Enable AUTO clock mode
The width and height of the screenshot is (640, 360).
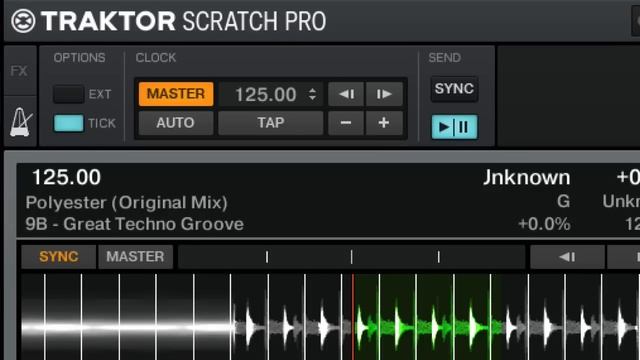point(176,123)
